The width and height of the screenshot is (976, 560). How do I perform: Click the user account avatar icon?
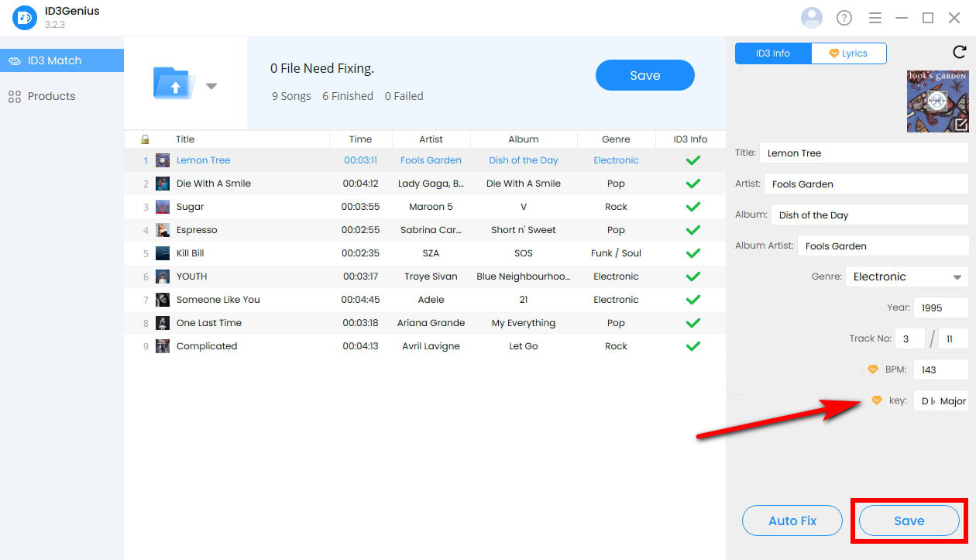pyautogui.click(x=811, y=17)
